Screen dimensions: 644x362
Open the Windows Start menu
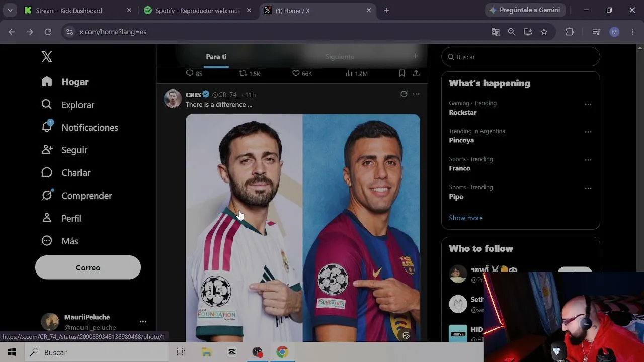point(12,352)
